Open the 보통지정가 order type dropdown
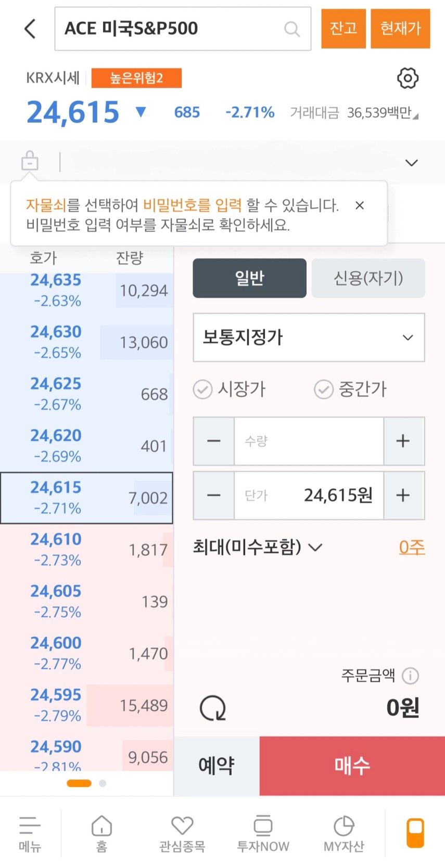 (x=309, y=338)
